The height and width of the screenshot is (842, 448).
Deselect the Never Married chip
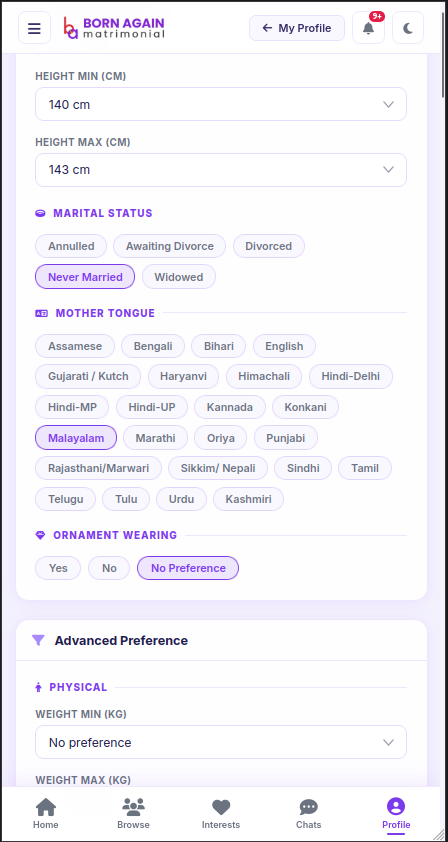click(85, 277)
